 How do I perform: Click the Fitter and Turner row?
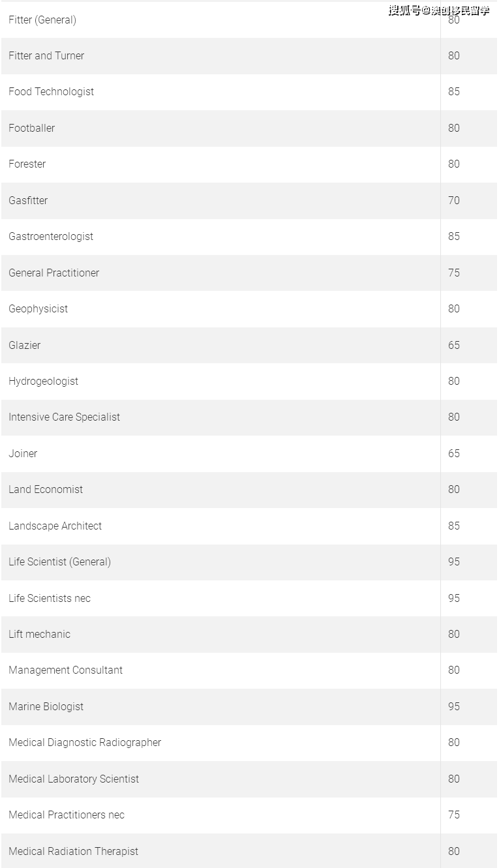(249, 56)
